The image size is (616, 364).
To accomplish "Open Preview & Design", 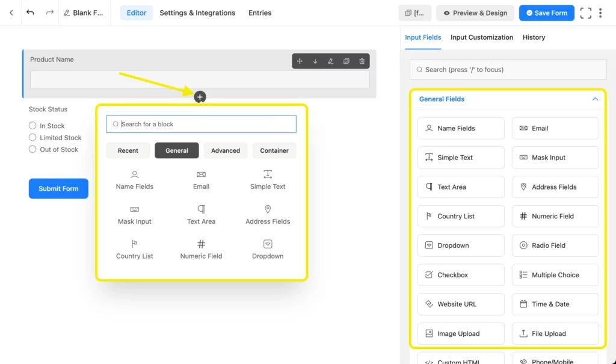I will click(475, 13).
